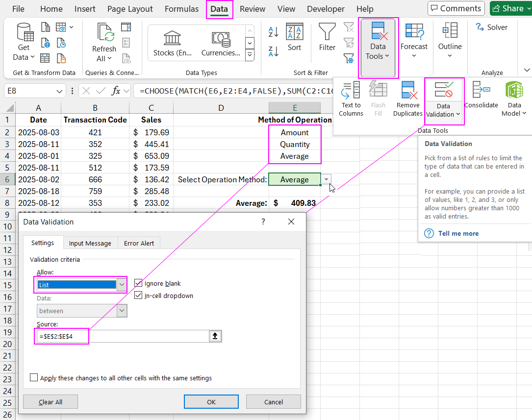This screenshot has height=420, width=532.
Task: Open the in-cell dropdown arrow in E6
Action: (327, 180)
